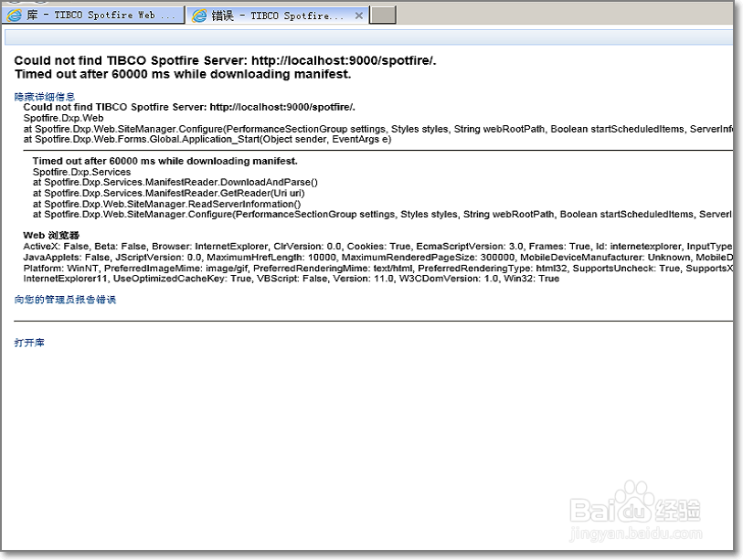Click the IE icon on the 库 tab

tap(15, 16)
